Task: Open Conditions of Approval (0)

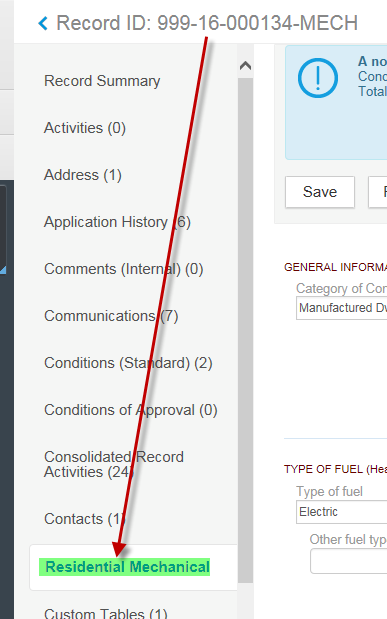Action: coord(131,410)
